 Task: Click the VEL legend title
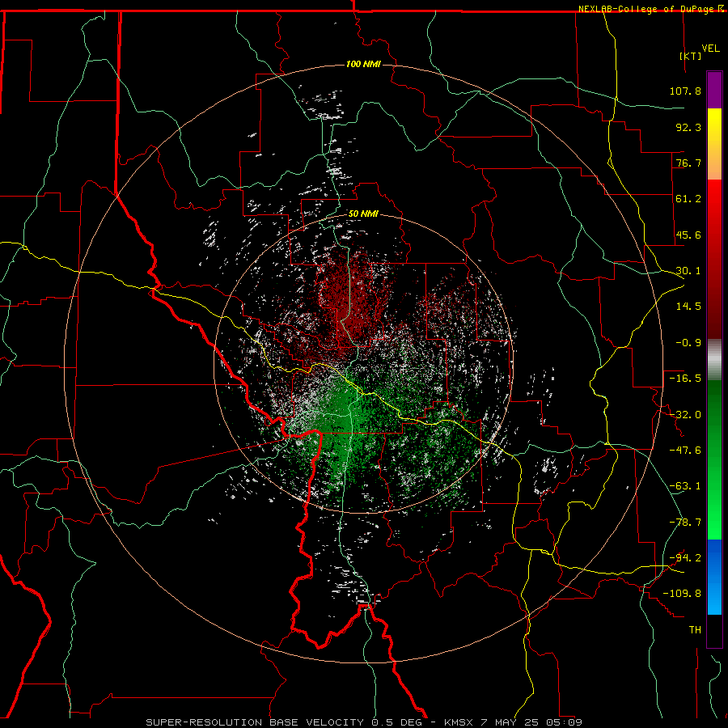(x=710, y=48)
